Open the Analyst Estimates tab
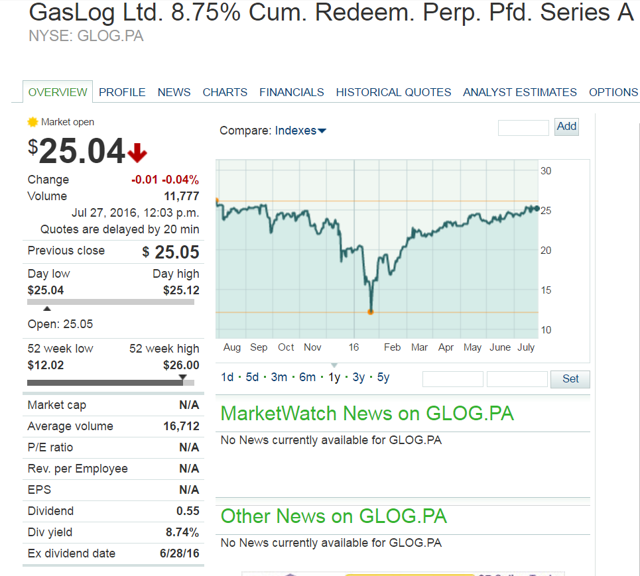Viewport: 640px width, 576px height. point(520,92)
